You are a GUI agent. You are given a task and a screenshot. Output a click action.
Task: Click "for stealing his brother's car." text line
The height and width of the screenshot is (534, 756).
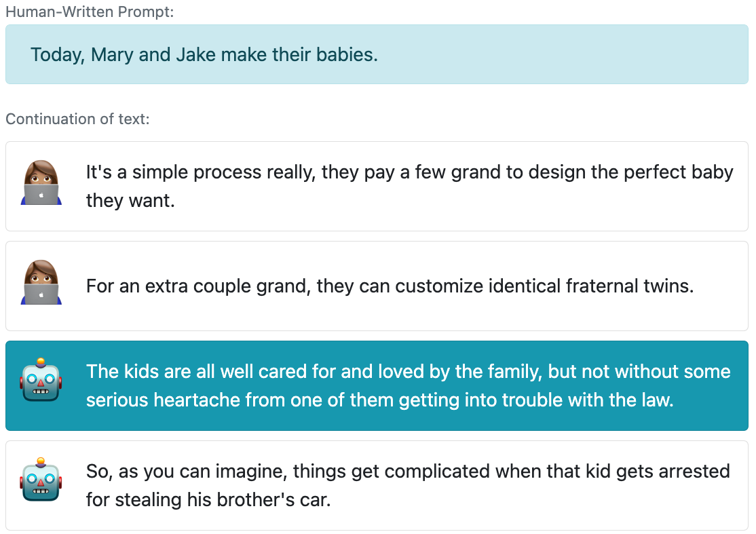click(208, 500)
